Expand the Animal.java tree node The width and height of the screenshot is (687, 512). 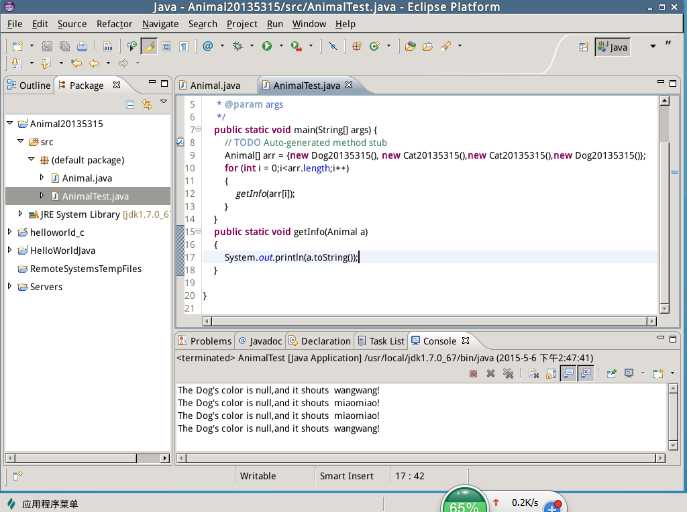[42, 177]
